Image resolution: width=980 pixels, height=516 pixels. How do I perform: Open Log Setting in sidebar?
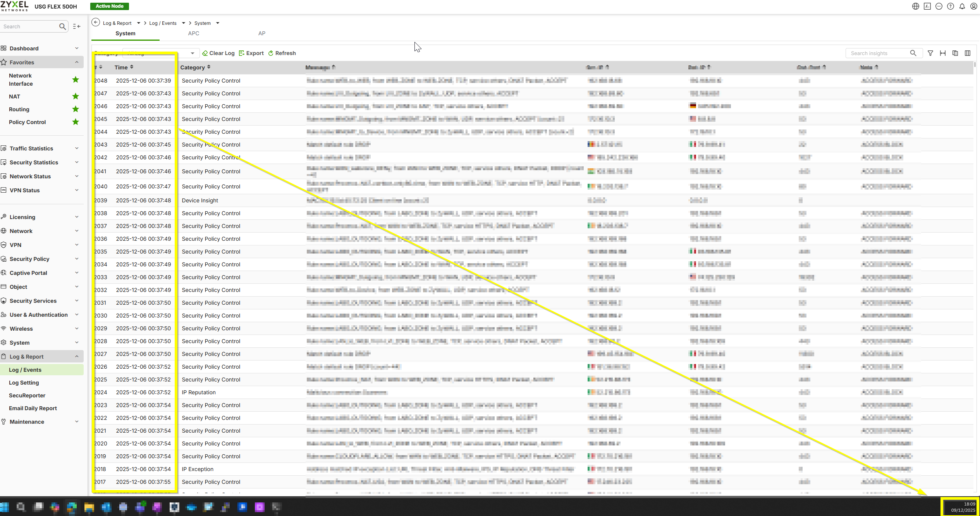(x=24, y=383)
